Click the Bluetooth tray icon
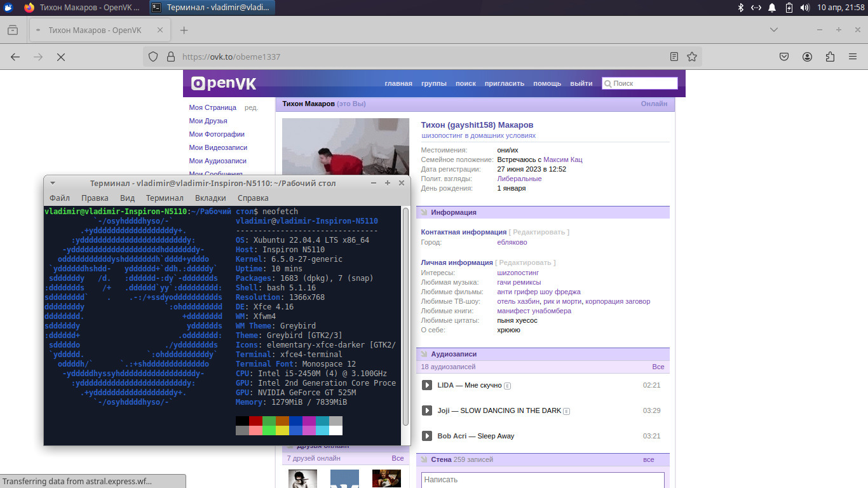The image size is (868, 488). 740,8
